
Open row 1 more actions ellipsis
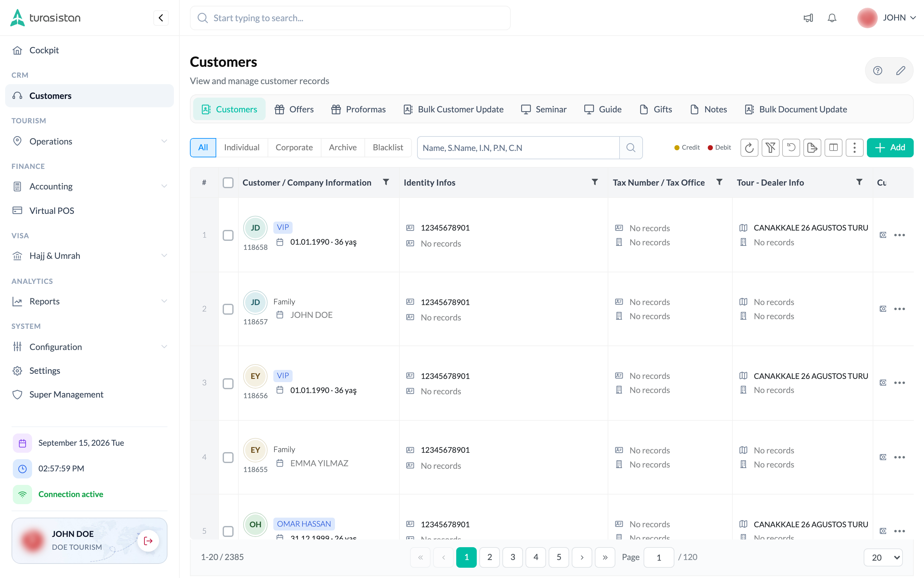[899, 235]
